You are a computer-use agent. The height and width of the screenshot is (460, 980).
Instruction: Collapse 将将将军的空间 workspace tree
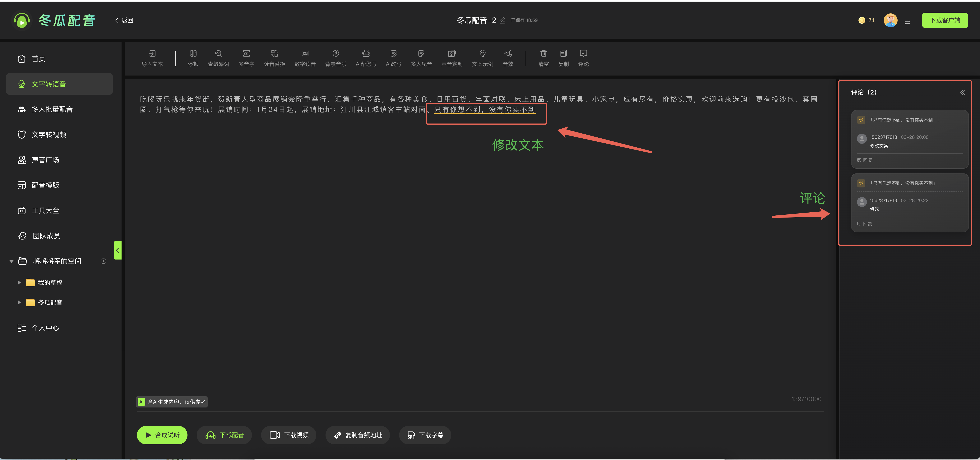pos(12,261)
